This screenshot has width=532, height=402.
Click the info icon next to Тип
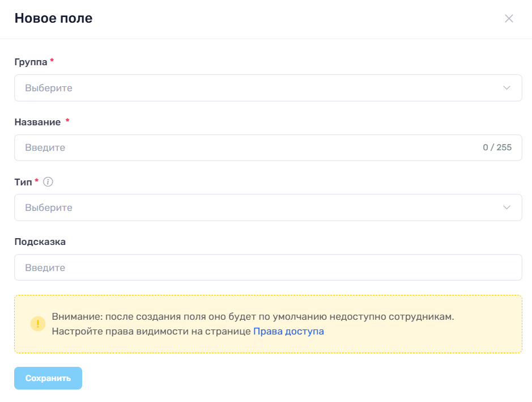(48, 182)
